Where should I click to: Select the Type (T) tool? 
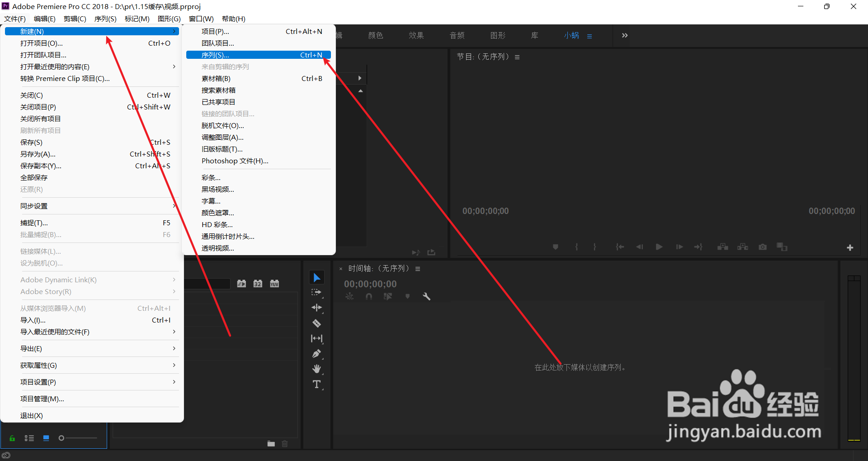click(316, 385)
